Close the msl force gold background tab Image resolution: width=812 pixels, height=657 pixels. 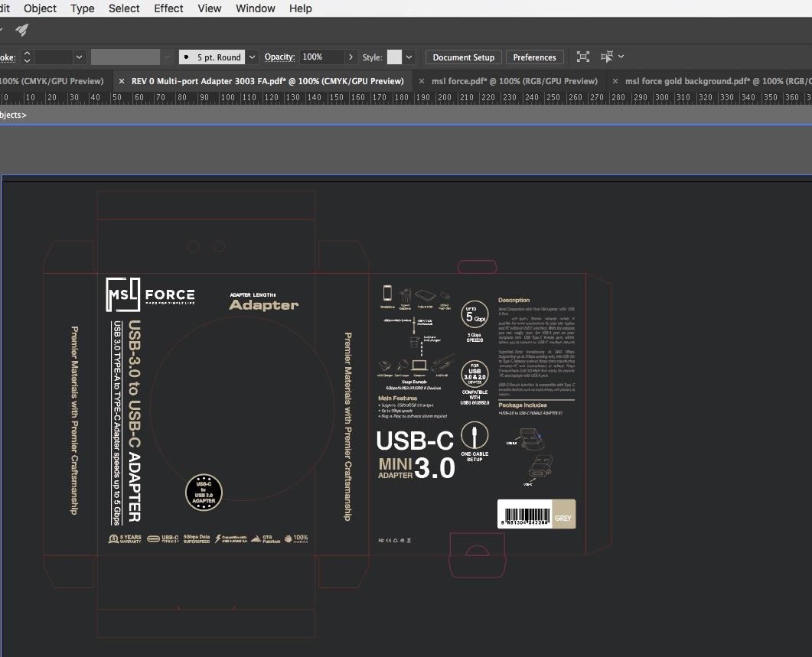[615, 81]
